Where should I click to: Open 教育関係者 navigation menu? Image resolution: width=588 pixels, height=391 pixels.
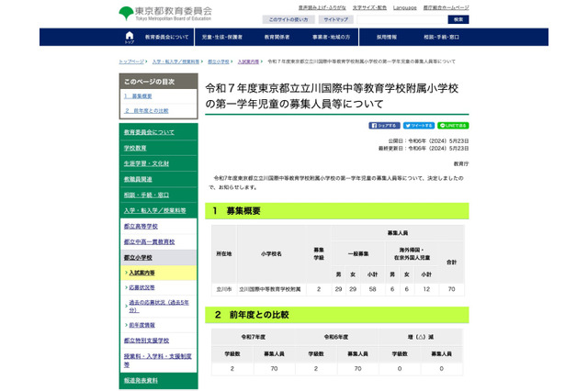tap(277, 37)
